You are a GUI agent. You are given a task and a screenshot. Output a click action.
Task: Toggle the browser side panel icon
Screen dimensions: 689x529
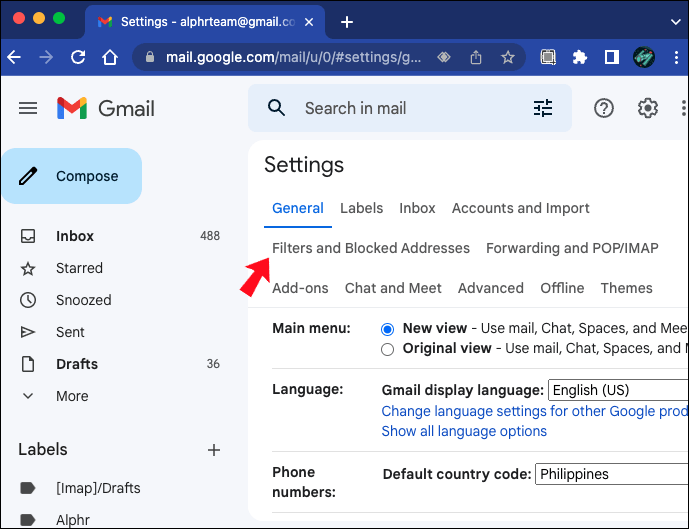[x=612, y=57]
